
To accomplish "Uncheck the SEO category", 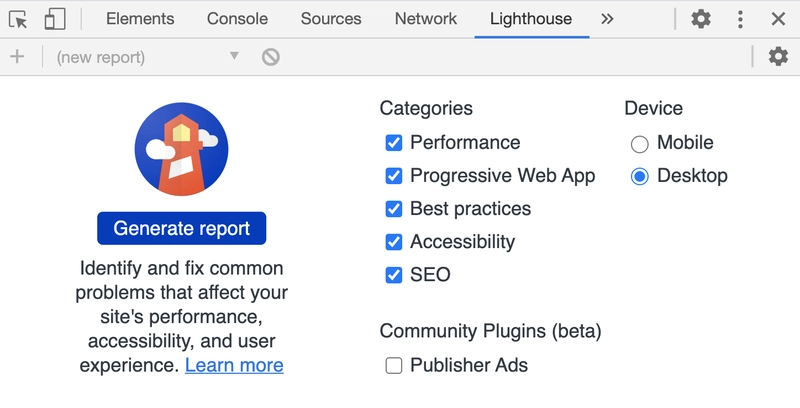I will 394,275.
